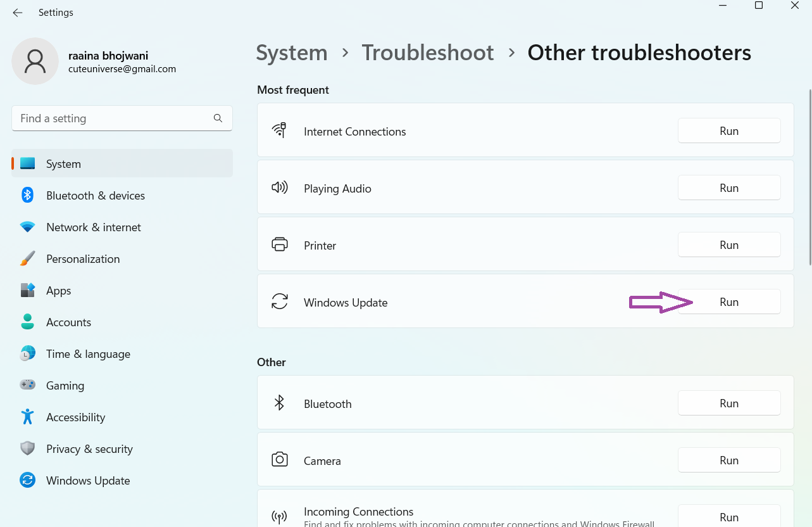Image resolution: width=812 pixels, height=527 pixels.
Task: Open Personalization paintbrush icon
Action: pos(27,259)
